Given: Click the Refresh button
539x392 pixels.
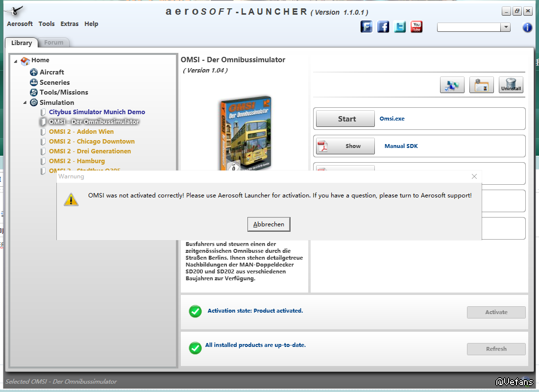Looking at the screenshot, I should pyautogui.click(x=496, y=349).
